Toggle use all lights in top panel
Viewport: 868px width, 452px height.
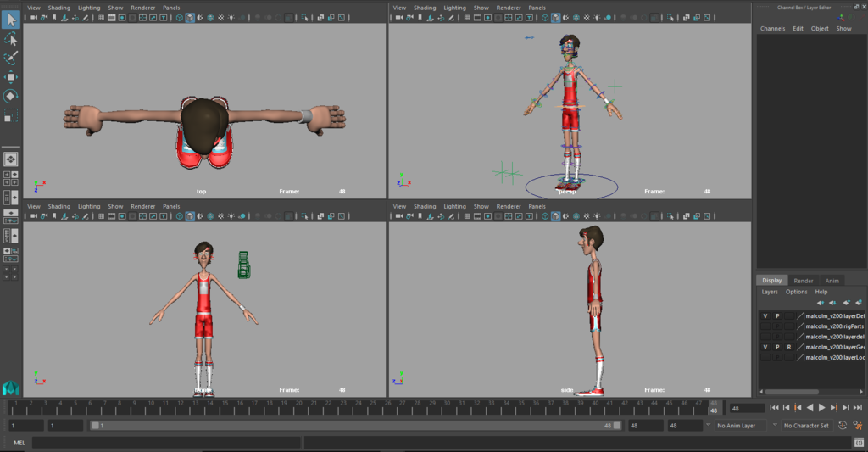tap(231, 18)
